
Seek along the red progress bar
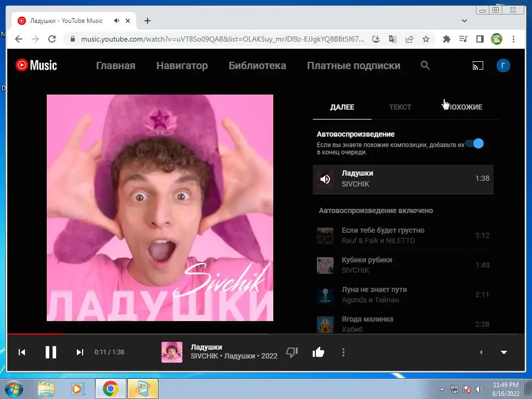coord(266,334)
